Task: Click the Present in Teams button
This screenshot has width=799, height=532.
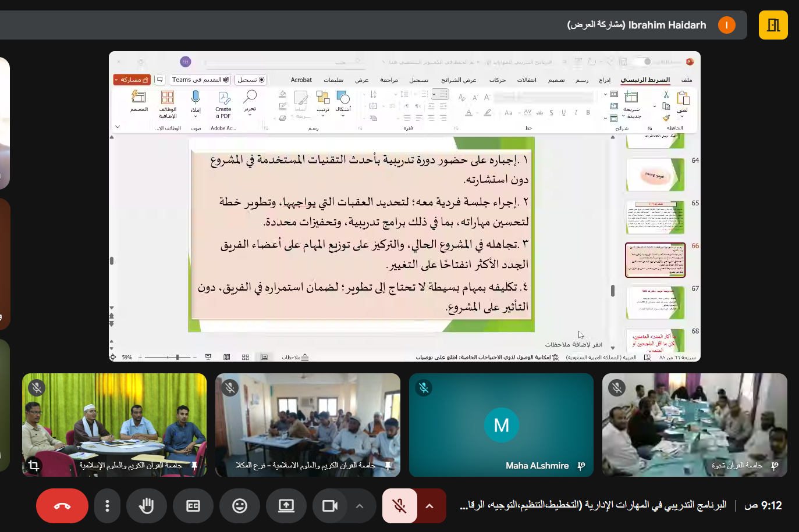Action: pyautogui.click(x=201, y=80)
